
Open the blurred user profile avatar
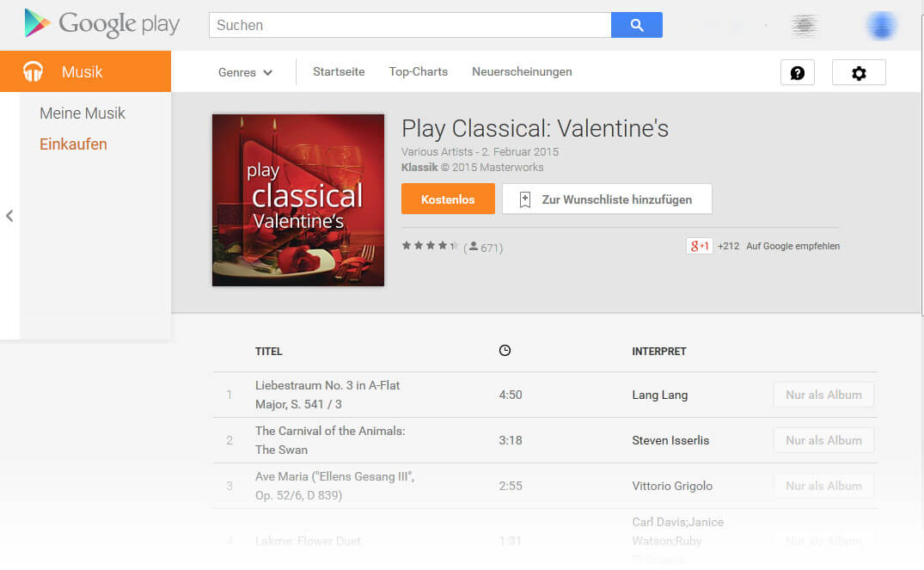[x=882, y=25]
